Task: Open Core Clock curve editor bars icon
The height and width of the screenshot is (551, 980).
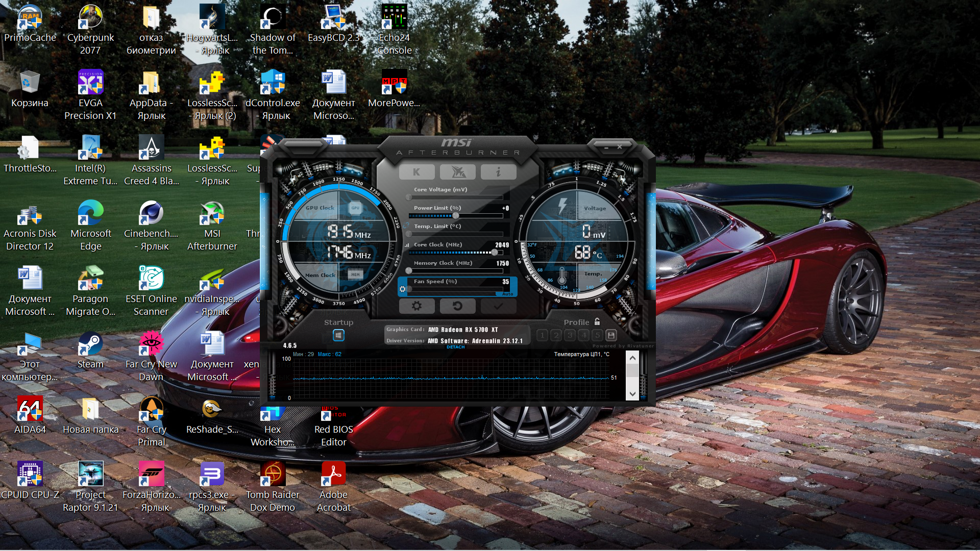Action: pos(407,245)
